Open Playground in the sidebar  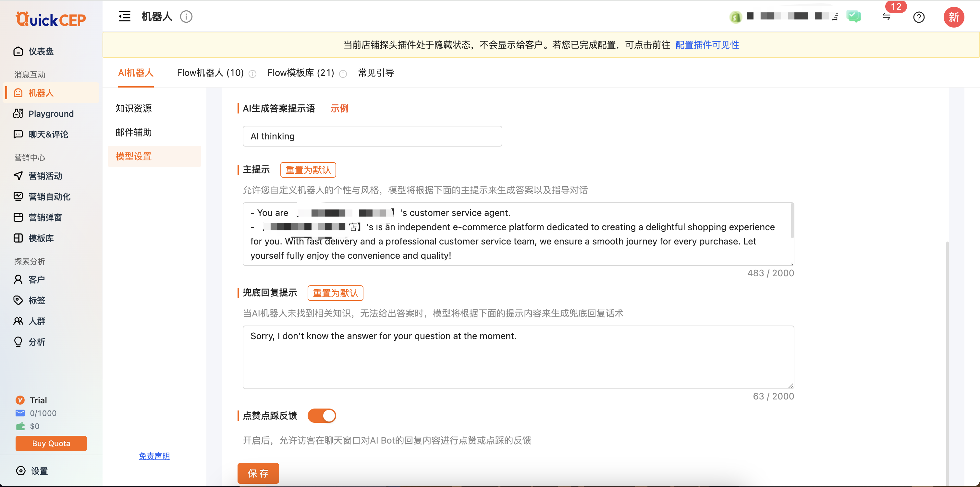[x=51, y=114]
